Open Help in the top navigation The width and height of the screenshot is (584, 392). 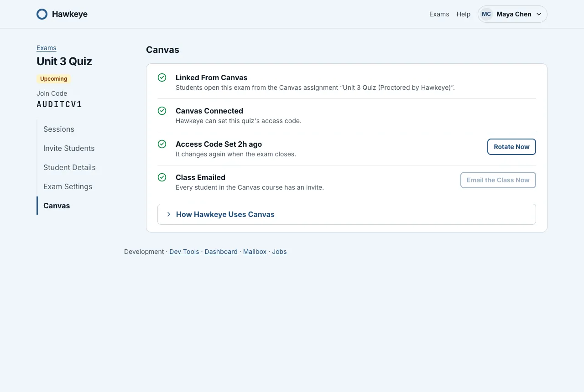point(464,14)
